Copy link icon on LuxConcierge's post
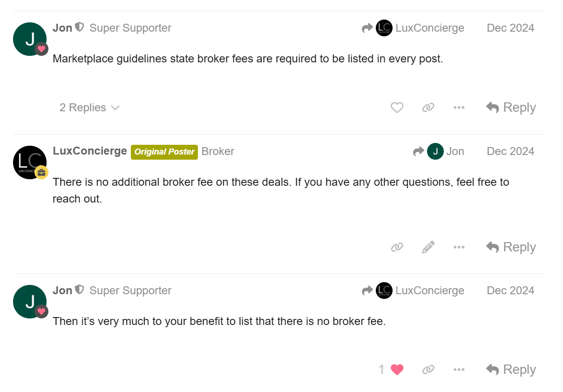This screenshot has width=563, height=392. [397, 247]
